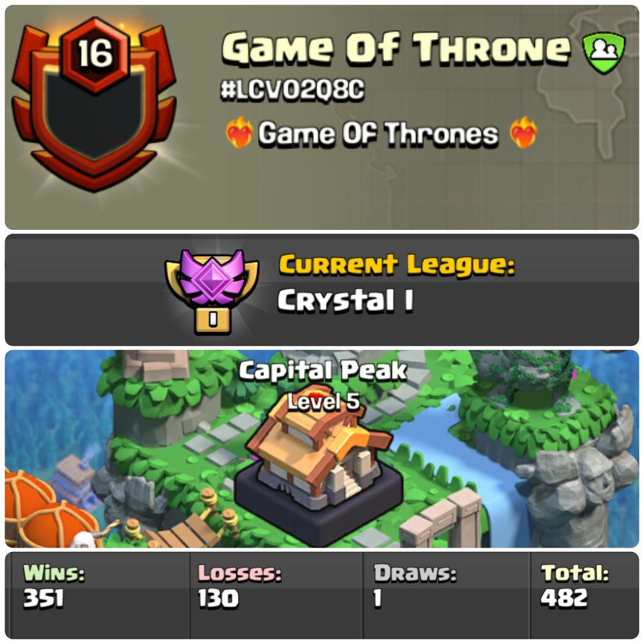644x644 pixels.
Task: Tap the left flaming heart emoji
Action: [x=239, y=132]
